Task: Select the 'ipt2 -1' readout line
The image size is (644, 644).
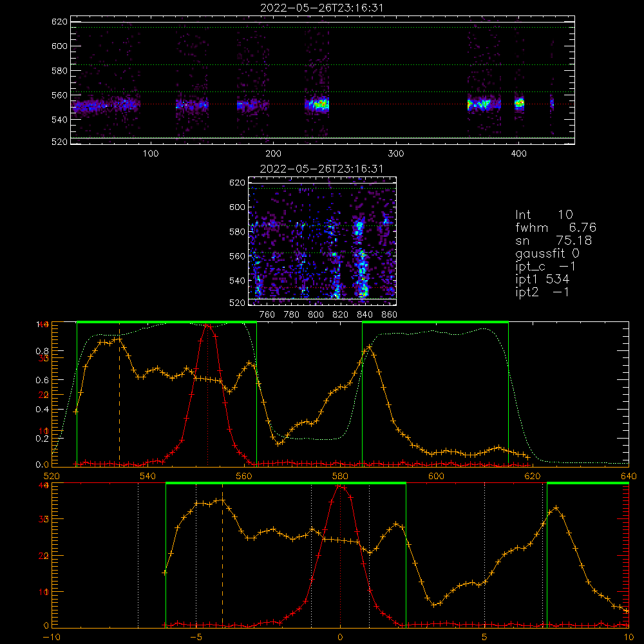Action: pos(542,292)
